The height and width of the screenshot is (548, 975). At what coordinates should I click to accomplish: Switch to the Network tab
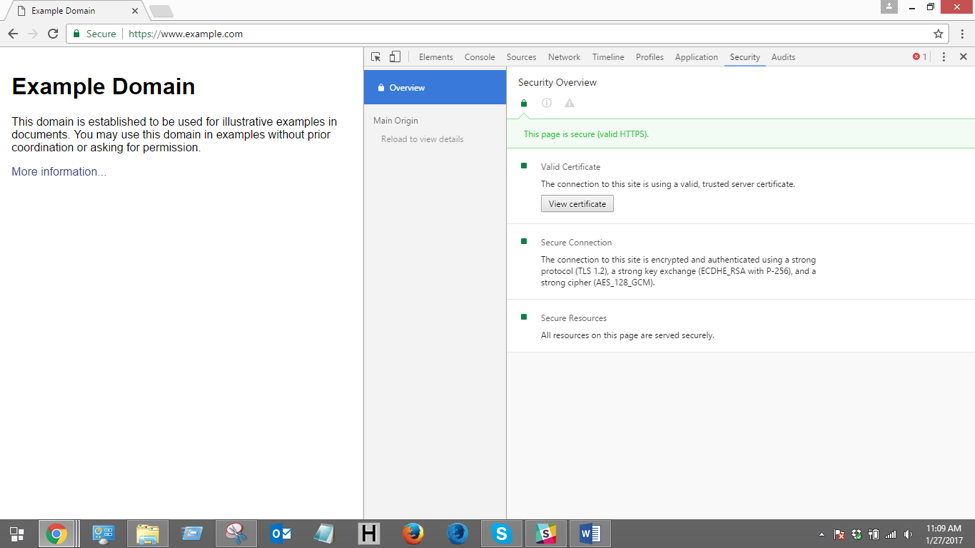(x=564, y=57)
